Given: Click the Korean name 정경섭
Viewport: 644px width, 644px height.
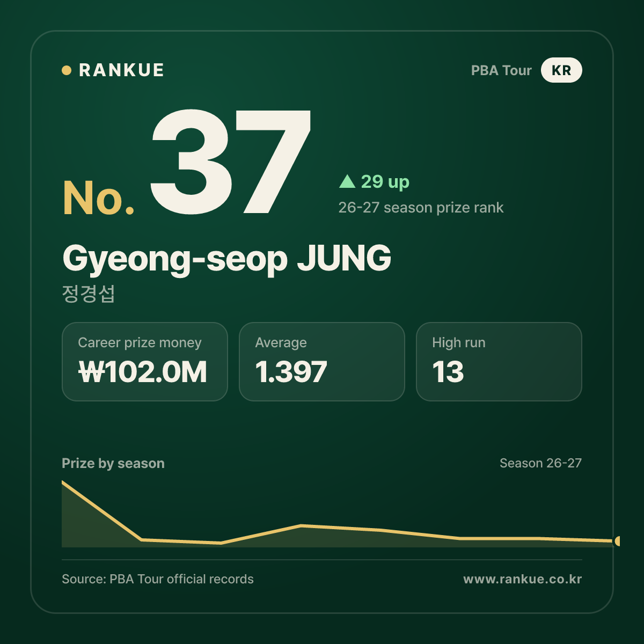Looking at the screenshot, I should 89,294.
